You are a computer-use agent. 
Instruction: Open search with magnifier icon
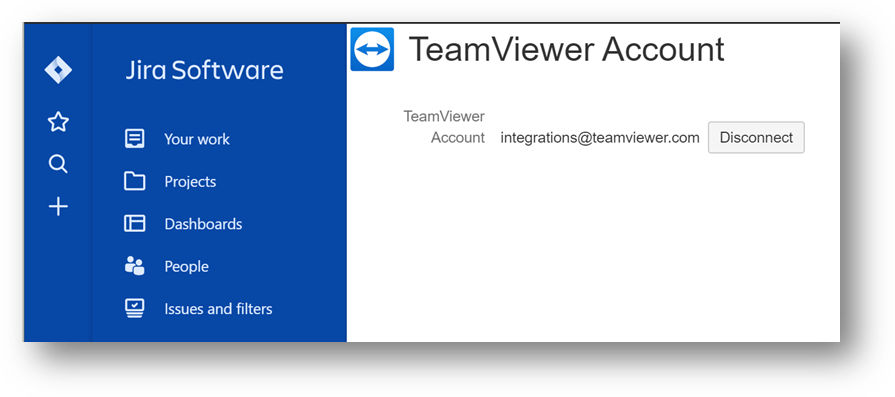[58, 164]
